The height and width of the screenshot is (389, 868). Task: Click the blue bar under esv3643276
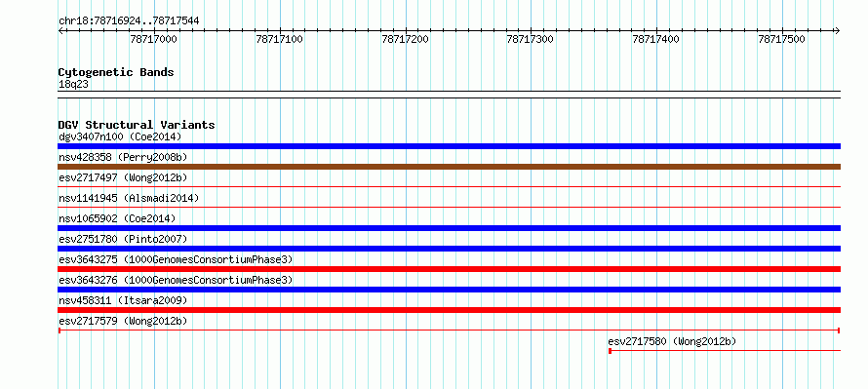[x=449, y=290]
